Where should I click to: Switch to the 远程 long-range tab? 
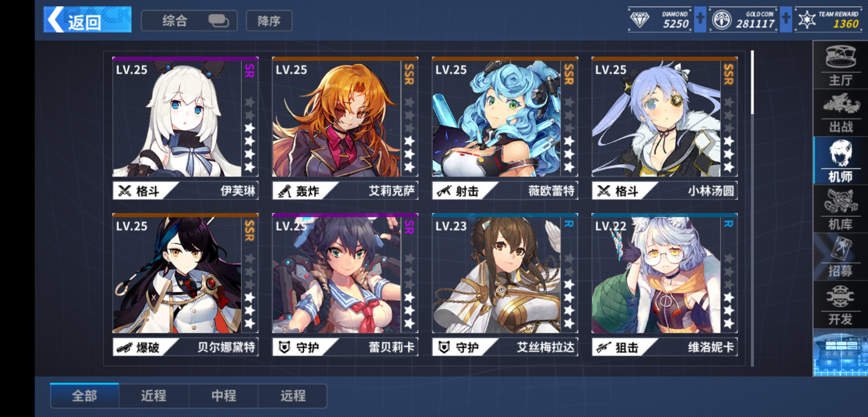click(293, 396)
